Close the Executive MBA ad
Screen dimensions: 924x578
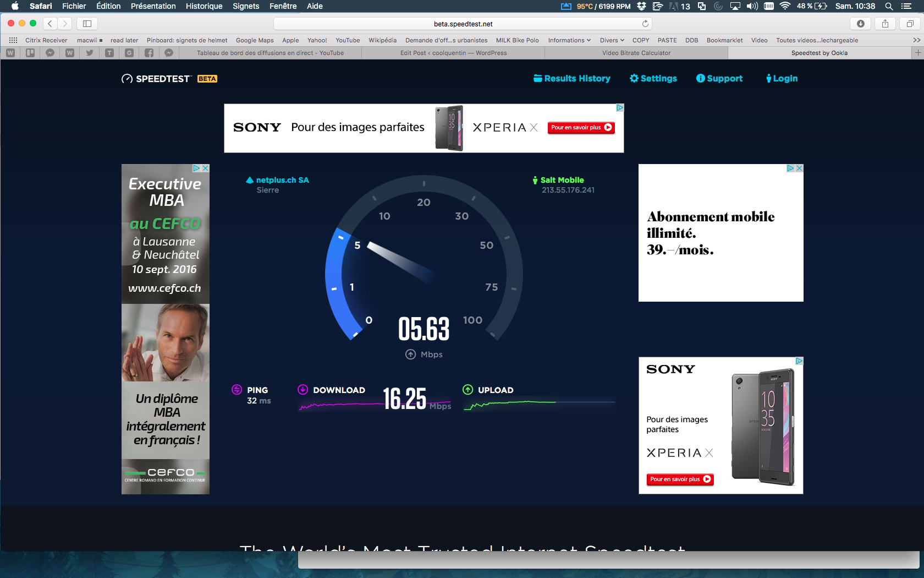point(205,168)
